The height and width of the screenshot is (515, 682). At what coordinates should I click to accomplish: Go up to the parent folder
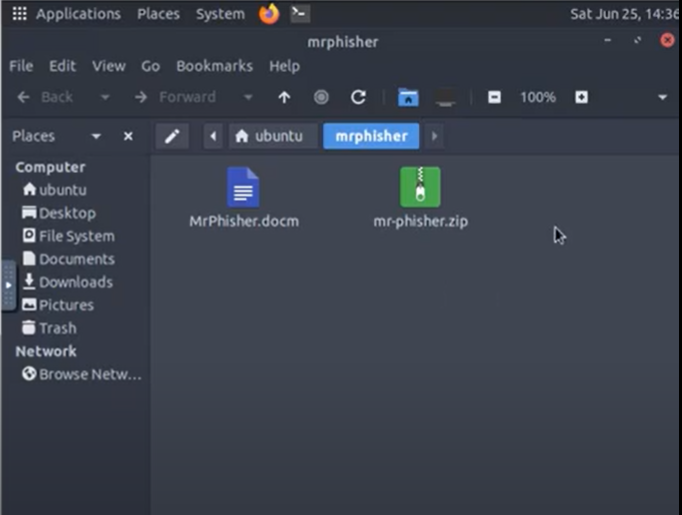[x=284, y=97]
